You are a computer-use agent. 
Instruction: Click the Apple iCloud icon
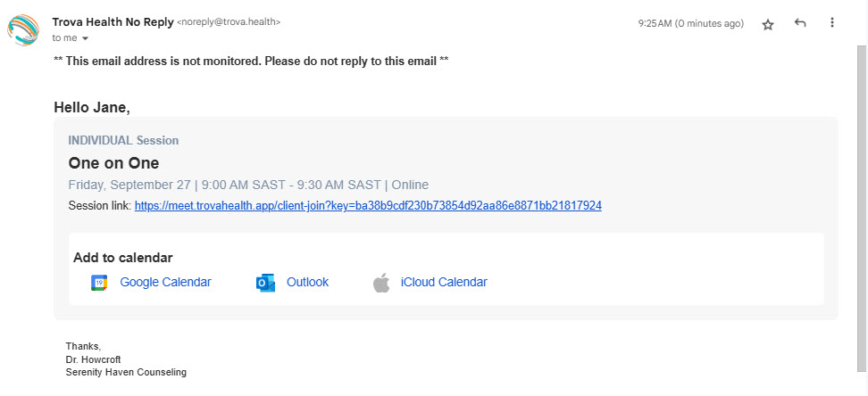[380, 283]
